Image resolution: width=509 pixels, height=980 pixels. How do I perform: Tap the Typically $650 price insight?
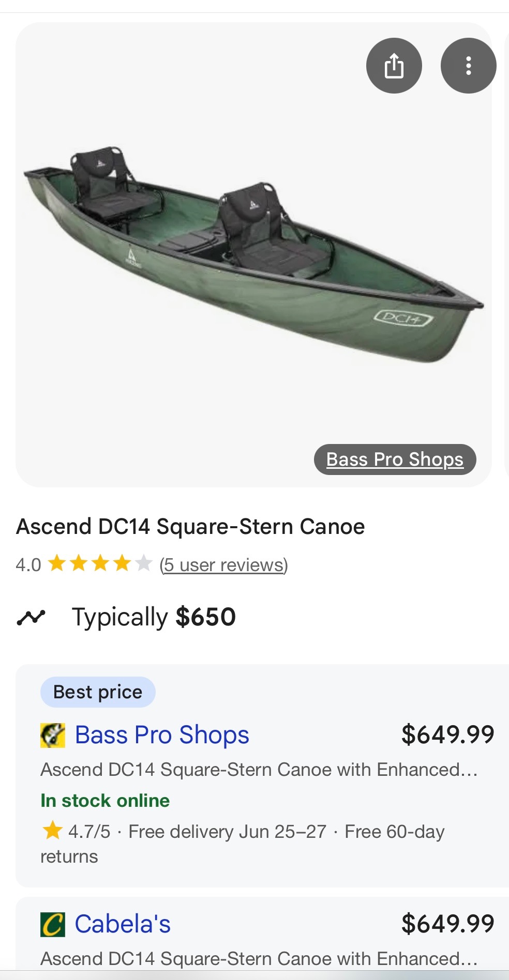click(x=154, y=617)
